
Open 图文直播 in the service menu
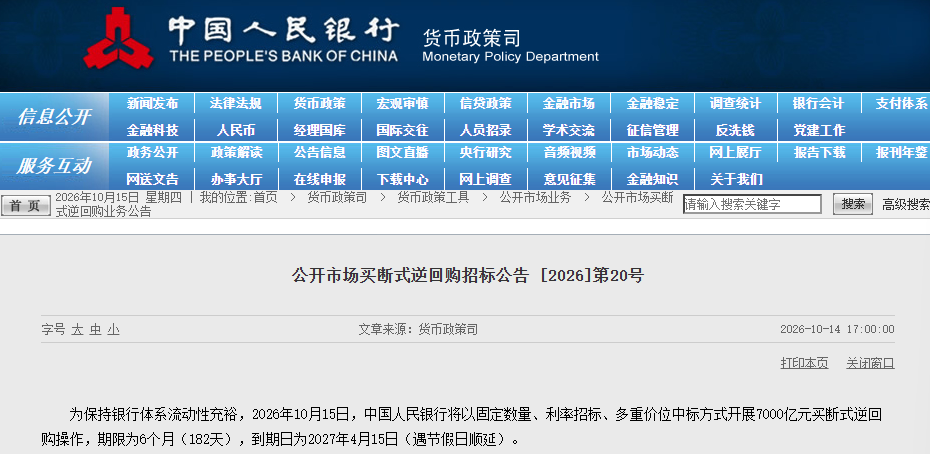402,153
